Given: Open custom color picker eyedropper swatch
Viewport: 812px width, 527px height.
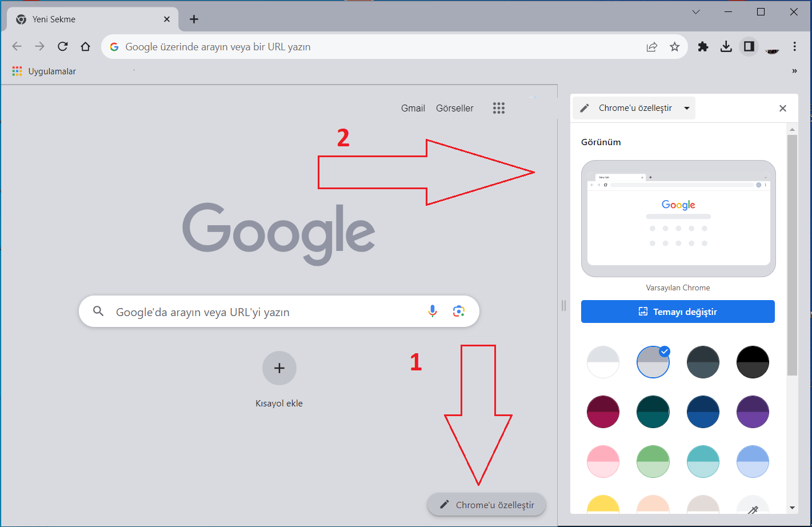Looking at the screenshot, I should (x=753, y=504).
